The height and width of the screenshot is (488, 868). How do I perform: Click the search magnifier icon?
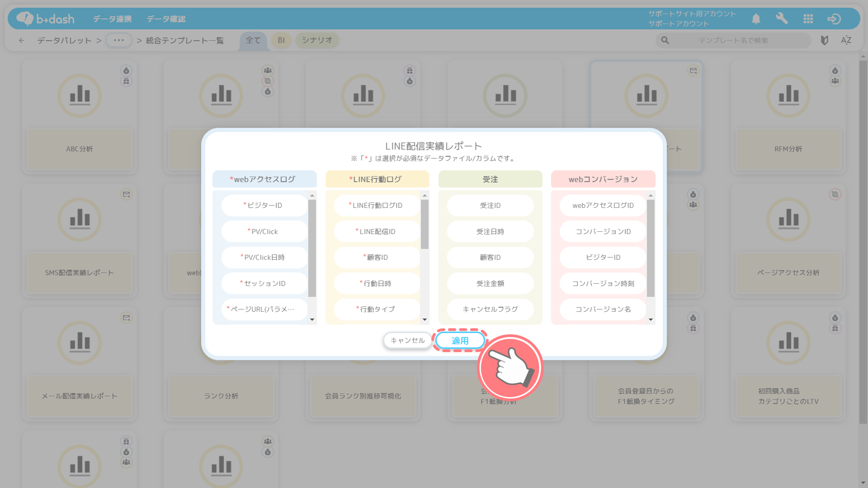(x=665, y=40)
